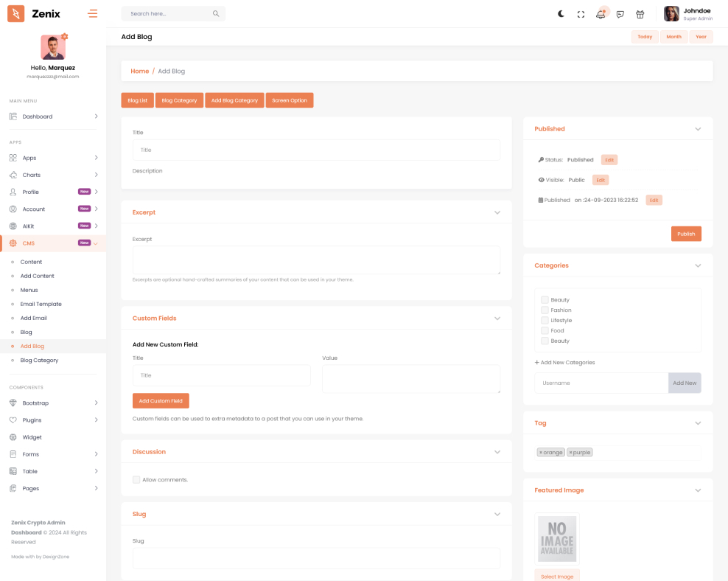Click the fullscreen icon in header

pyautogui.click(x=581, y=14)
